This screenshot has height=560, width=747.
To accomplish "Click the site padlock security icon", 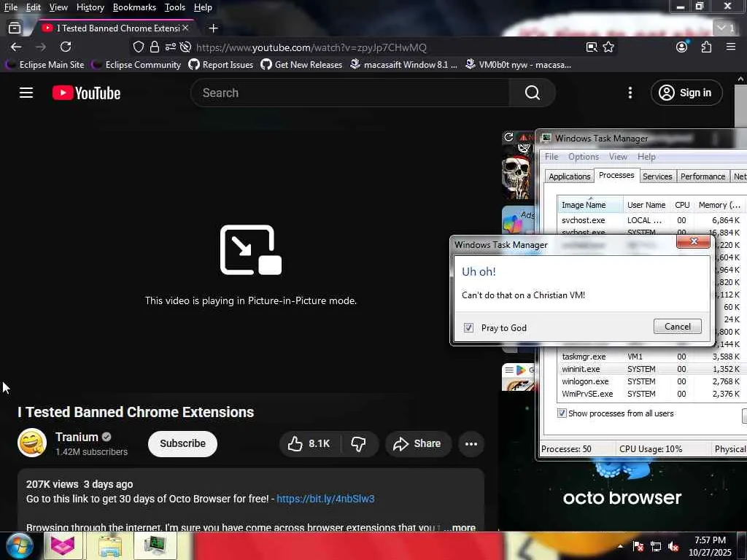I will click(x=155, y=47).
